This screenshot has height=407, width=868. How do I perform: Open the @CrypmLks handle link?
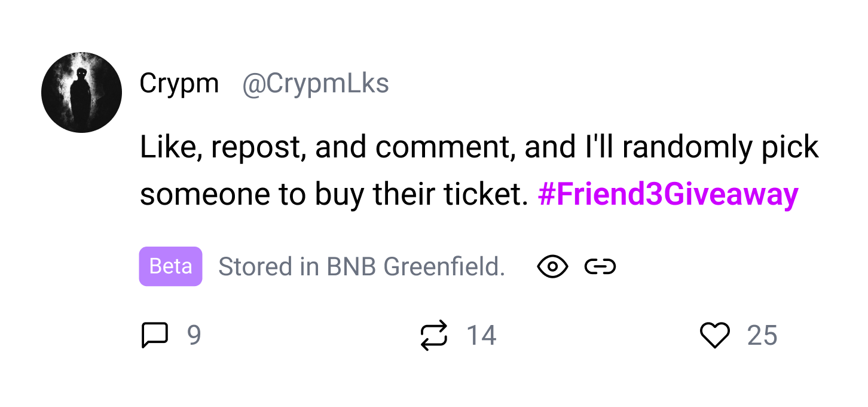[315, 83]
